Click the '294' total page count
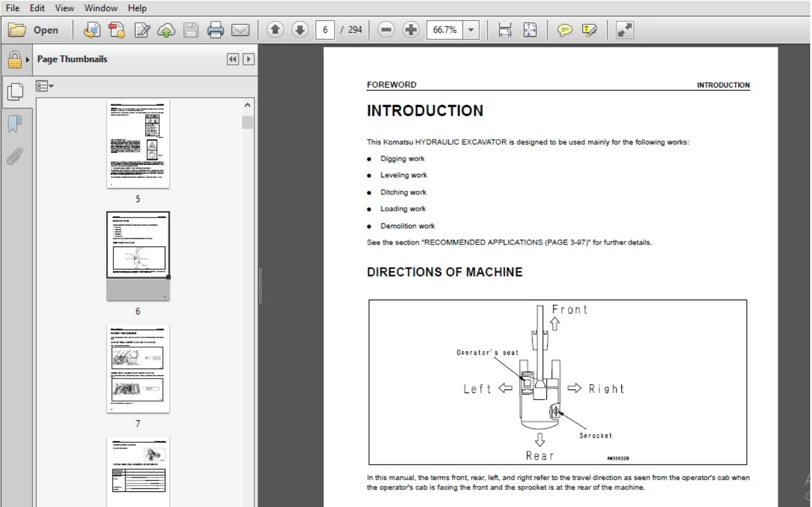Viewport: 812px width, 507px height. (x=355, y=29)
